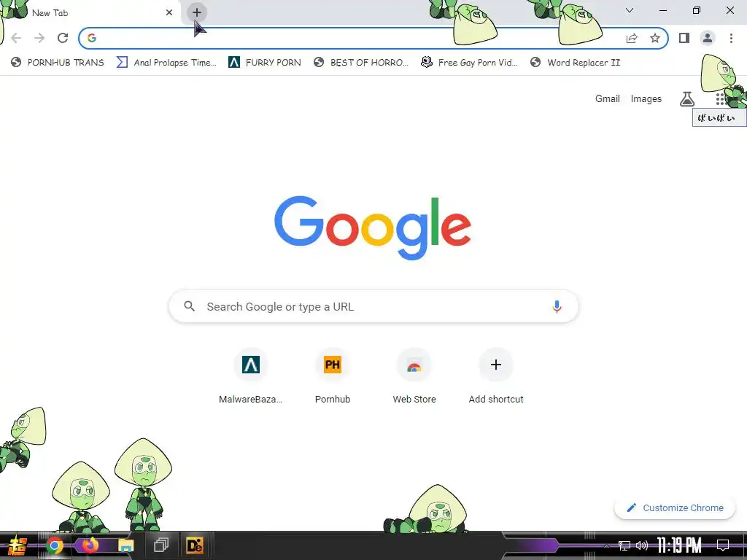Bookmark this tab with the star icon
This screenshot has width=747, height=560.
(x=655, y=38)
